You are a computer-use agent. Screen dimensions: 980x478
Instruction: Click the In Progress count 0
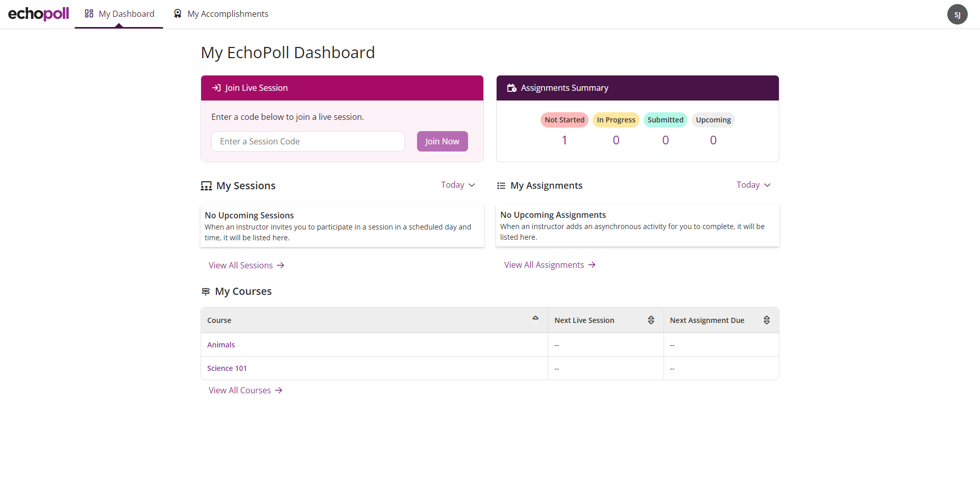[616, 140]
